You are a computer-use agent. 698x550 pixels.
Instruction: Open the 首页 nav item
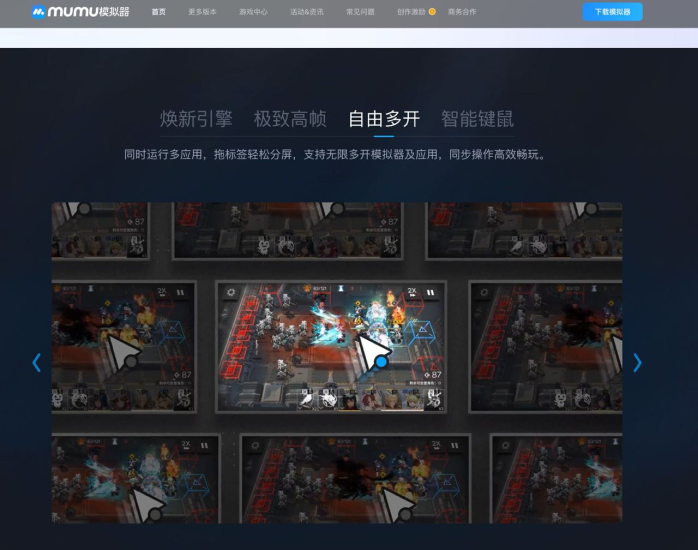158,12
